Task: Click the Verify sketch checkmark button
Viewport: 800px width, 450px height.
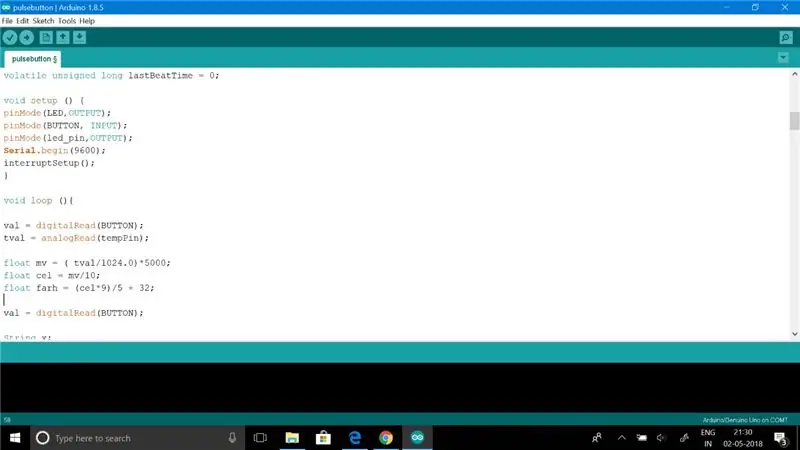Action: coord(10,37)
